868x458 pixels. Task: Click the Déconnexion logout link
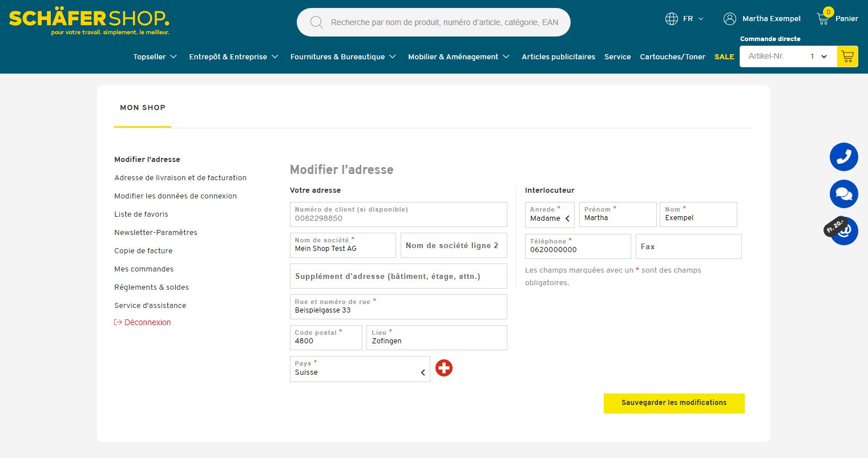click(x=143, y=322)
